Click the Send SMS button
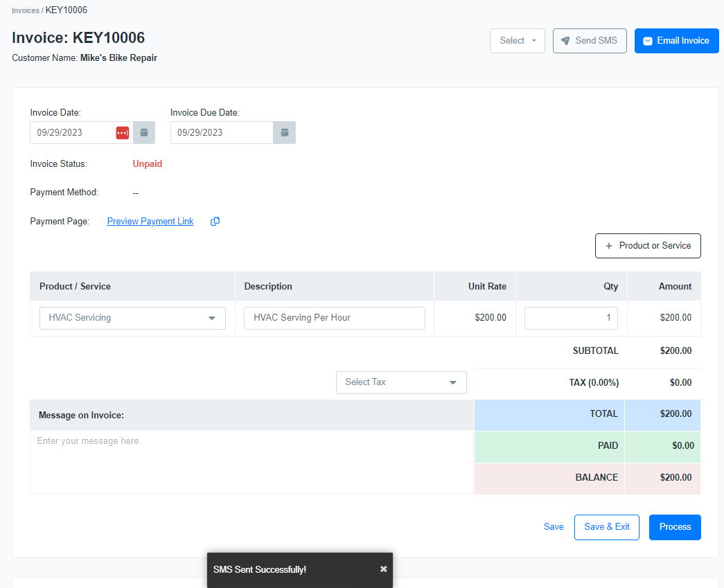 [590, 41]
